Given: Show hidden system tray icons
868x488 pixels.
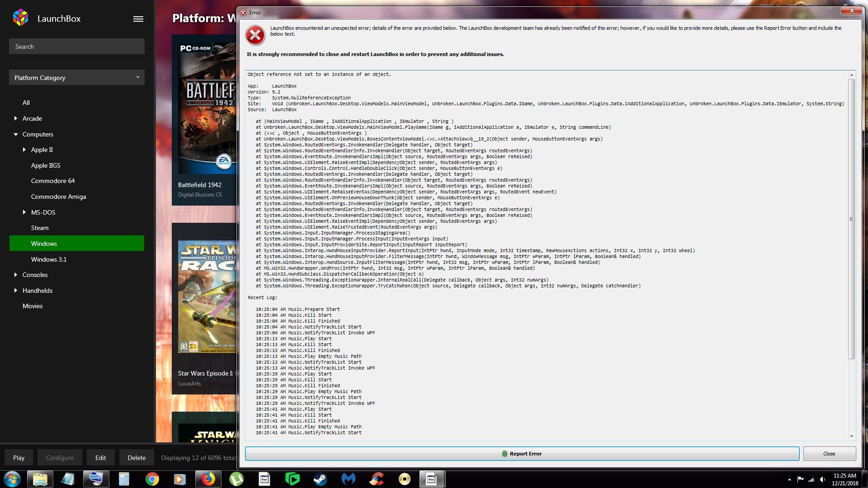Looking at the screenshot, I should pos(789,479).
